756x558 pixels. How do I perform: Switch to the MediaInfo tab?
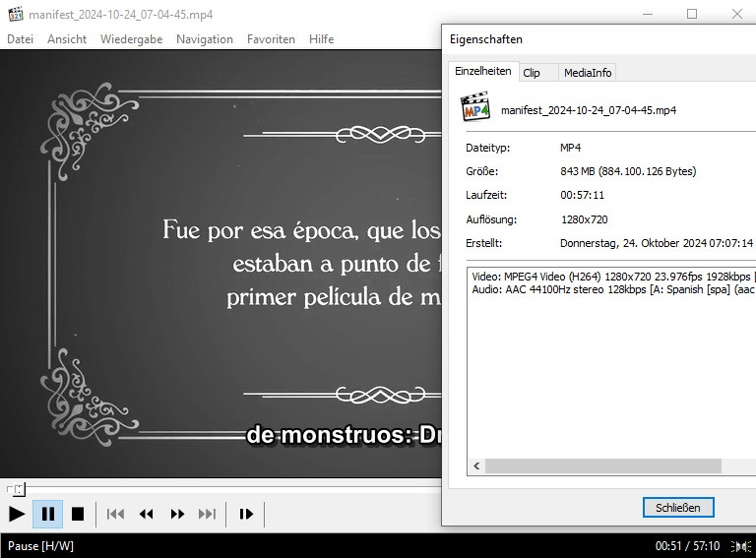[588, 73]
